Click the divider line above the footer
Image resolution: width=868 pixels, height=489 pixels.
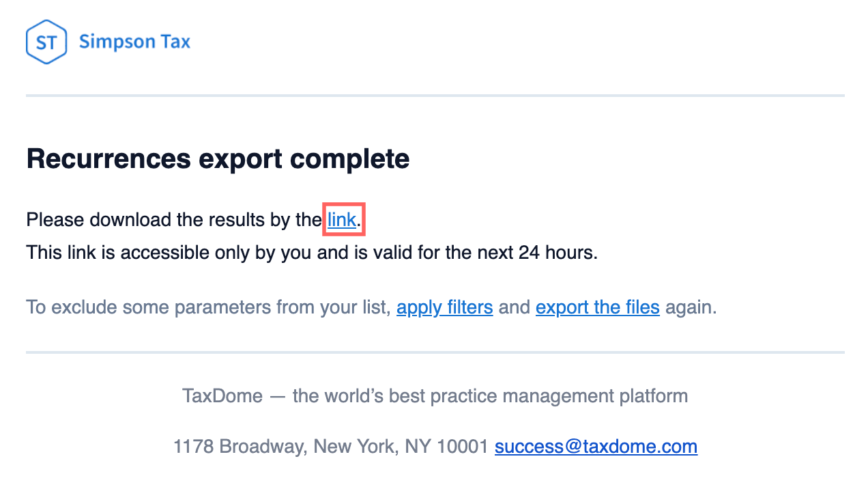pos(435,352)
